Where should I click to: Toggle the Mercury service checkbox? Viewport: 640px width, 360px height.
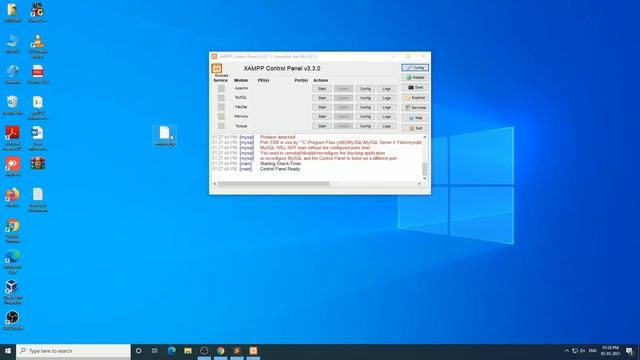[x=221, y=117]
